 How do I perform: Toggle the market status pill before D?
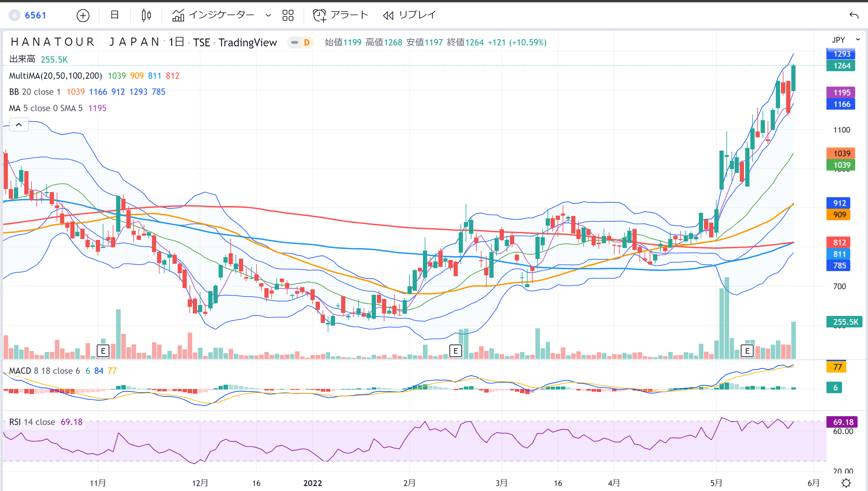coord(295,42)
